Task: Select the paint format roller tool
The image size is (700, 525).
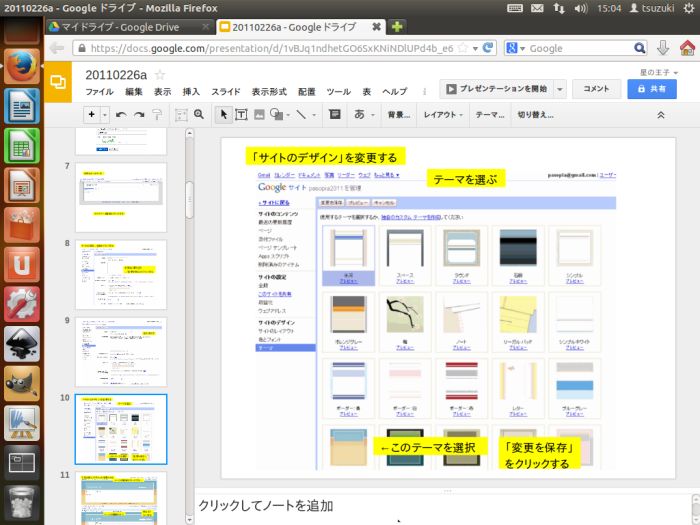Action: [x=159, y=115]
